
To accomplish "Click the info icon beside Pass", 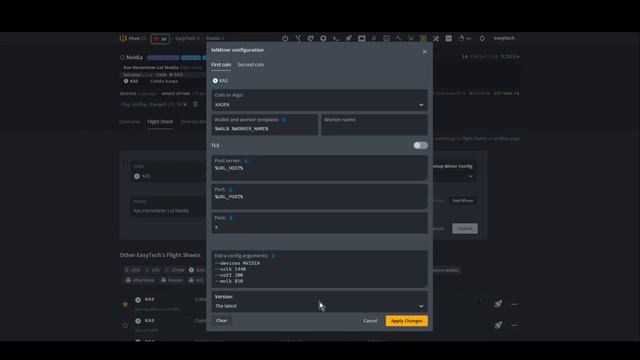I will [231, 218].
